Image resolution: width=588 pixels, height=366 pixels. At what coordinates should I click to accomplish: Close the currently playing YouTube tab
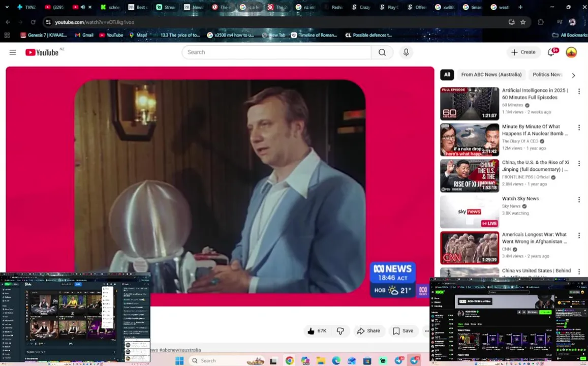click(90, 7)
